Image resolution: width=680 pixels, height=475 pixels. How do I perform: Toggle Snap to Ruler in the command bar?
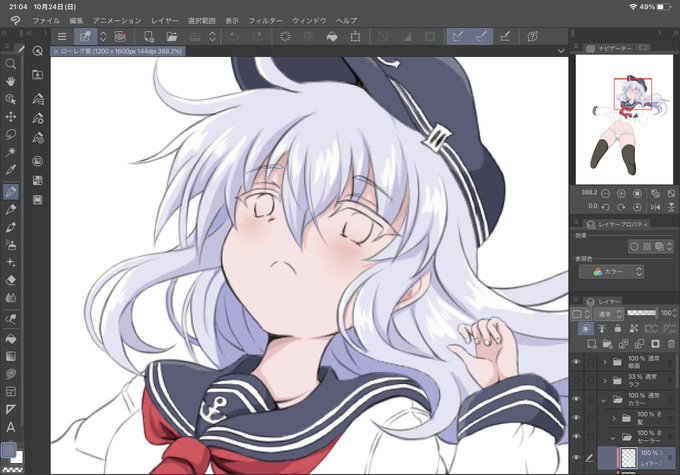tap(458, 37)
